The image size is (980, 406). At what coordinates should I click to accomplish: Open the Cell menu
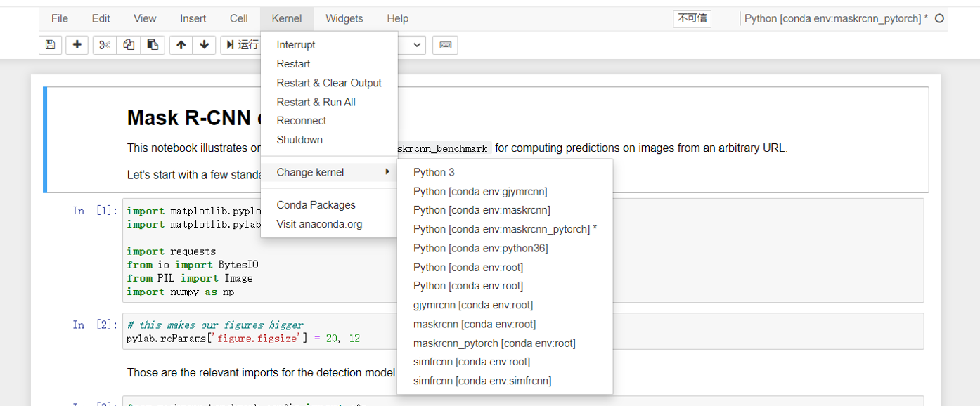[238, 18]
